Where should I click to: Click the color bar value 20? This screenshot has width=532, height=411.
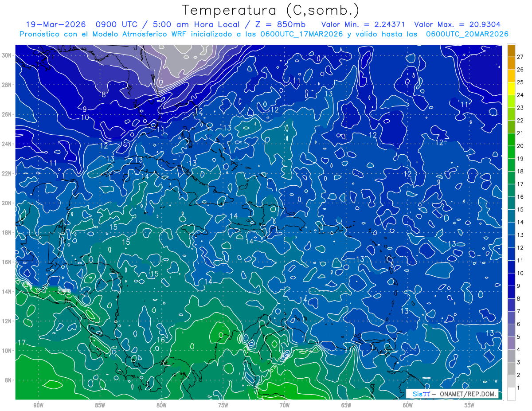520,146
